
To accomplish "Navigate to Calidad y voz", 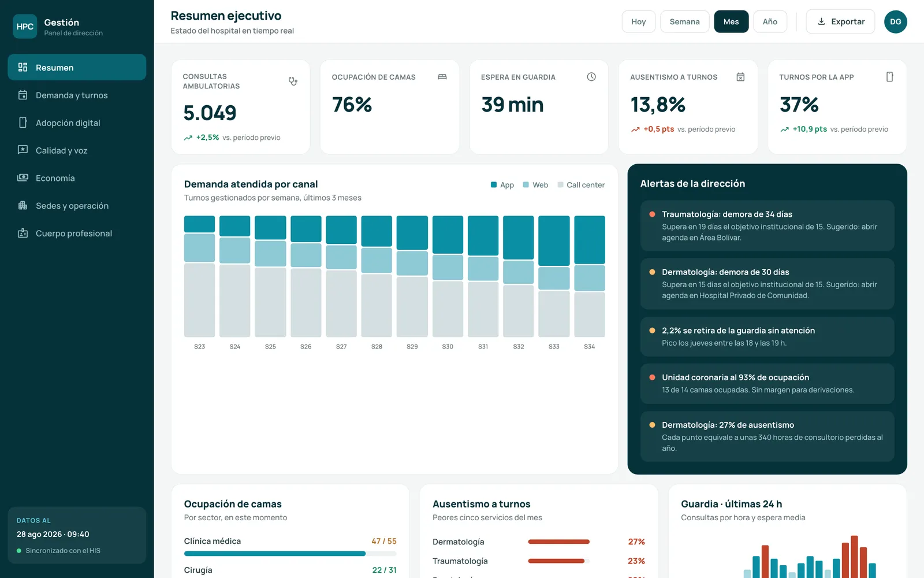I will pos(77,150).
